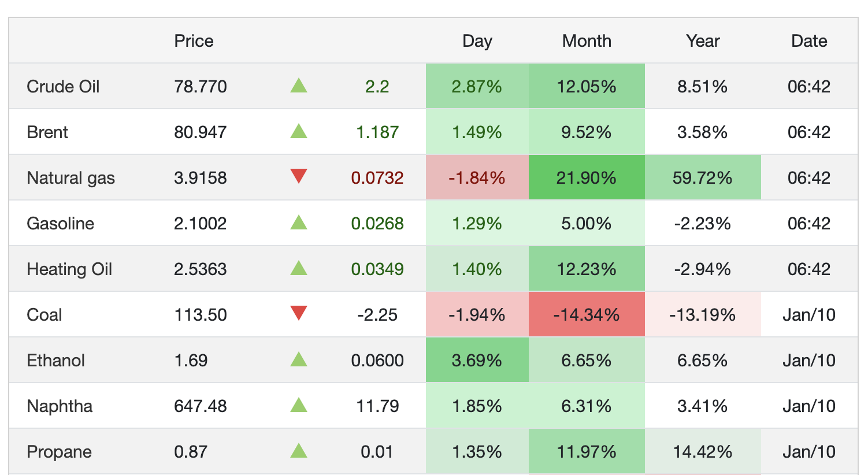
Task: Click Heating Oil month change 12.23%
Action: point(587,269)
